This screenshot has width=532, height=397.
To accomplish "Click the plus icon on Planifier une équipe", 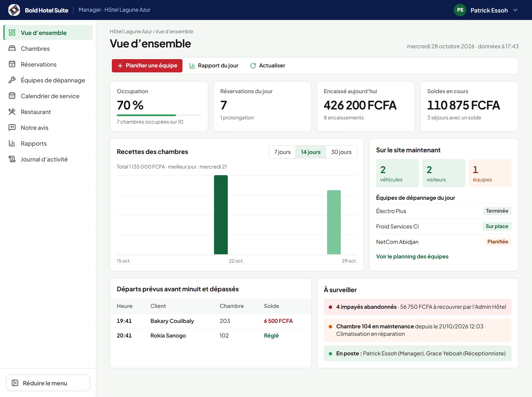I will tap(120, 66).
